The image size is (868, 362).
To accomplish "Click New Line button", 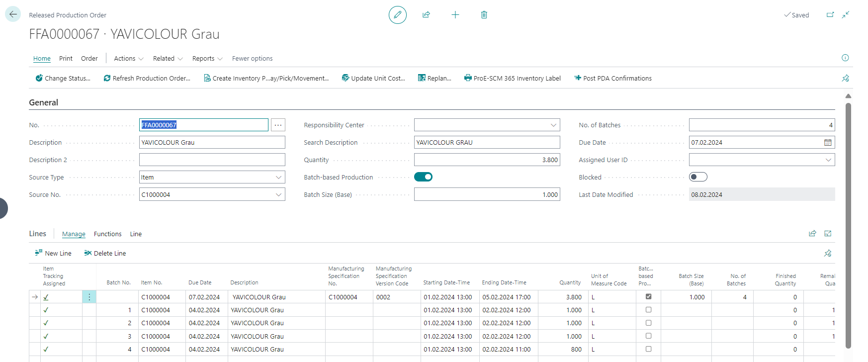I will click(53, 253).
